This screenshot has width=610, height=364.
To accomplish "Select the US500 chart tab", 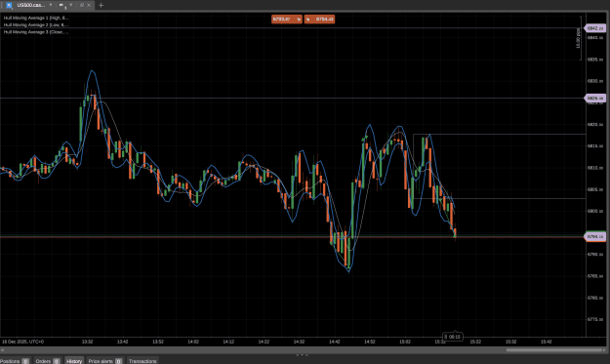I will click(30, 5).
